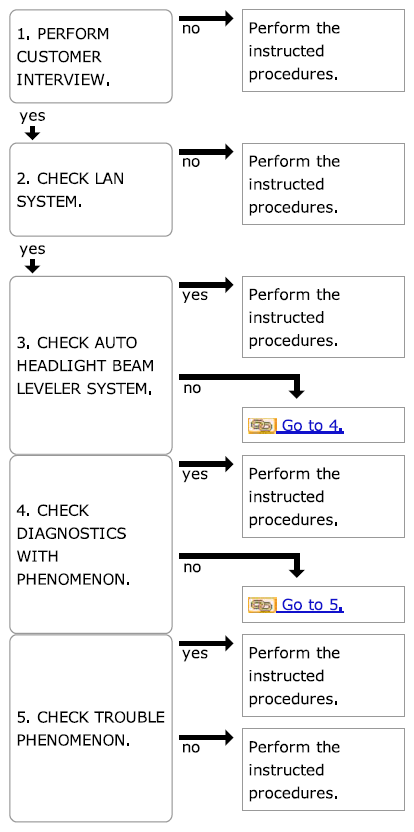The image size is (414, 832).
Task: Click the chain link icon beside Go to 4
Action: [262, 425]
